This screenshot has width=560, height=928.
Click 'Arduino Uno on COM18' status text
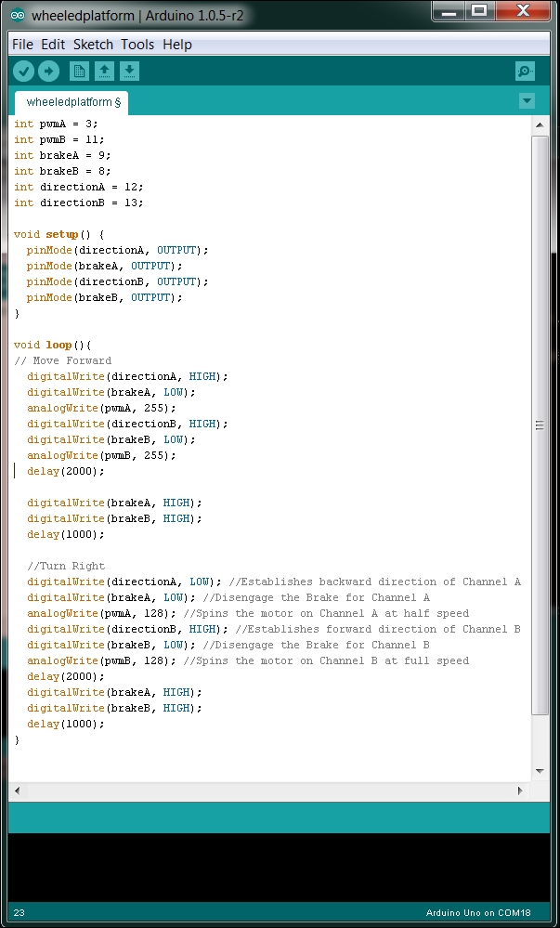click(x=478, y=912)
